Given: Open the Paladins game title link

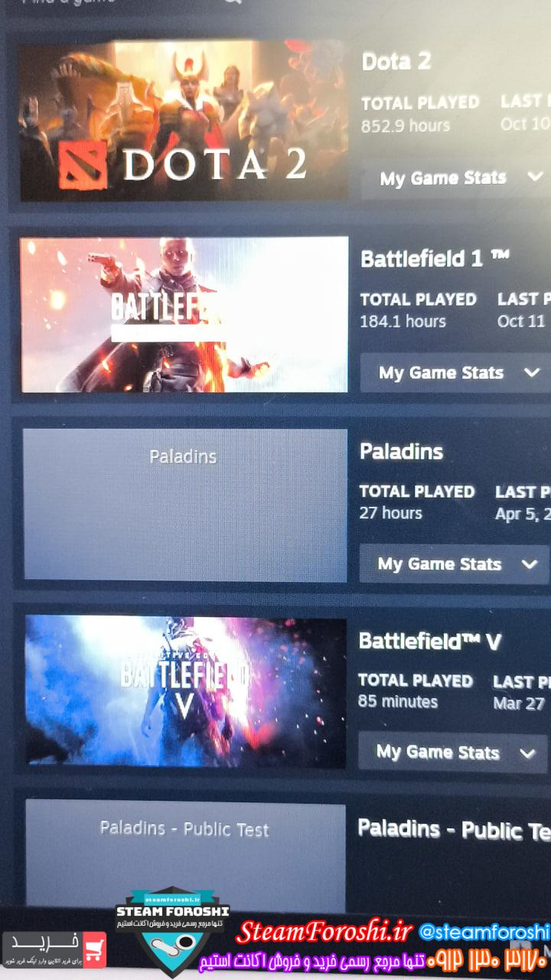Looking at the screenshot, I should [x=402, y=452].
